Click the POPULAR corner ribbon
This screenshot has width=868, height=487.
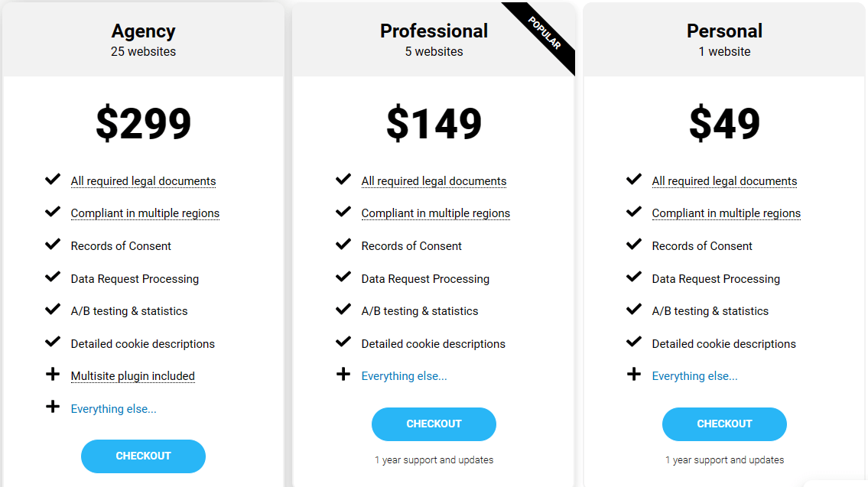tap(545, 32)
